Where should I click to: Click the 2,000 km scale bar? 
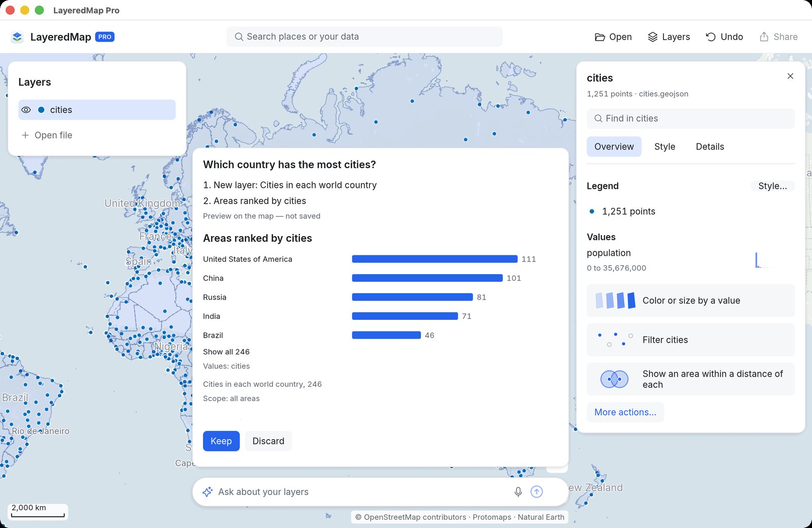[x=38, y=511]
